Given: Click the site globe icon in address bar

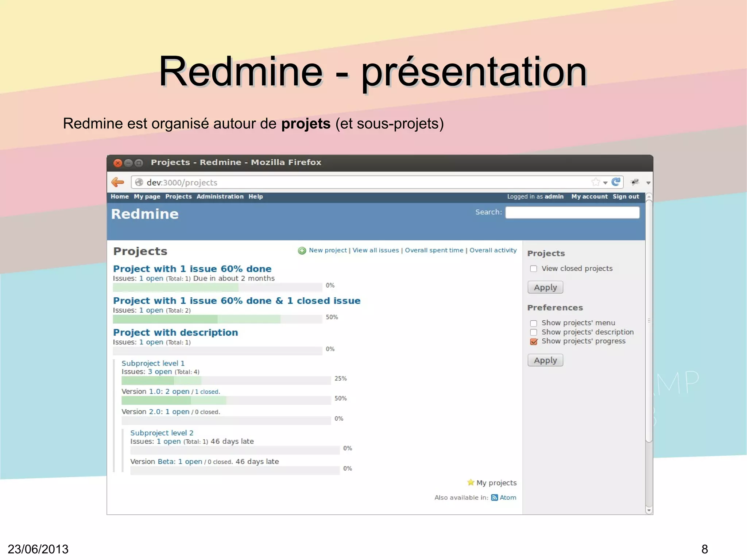Looking at the screenshot, I should 139,182.
